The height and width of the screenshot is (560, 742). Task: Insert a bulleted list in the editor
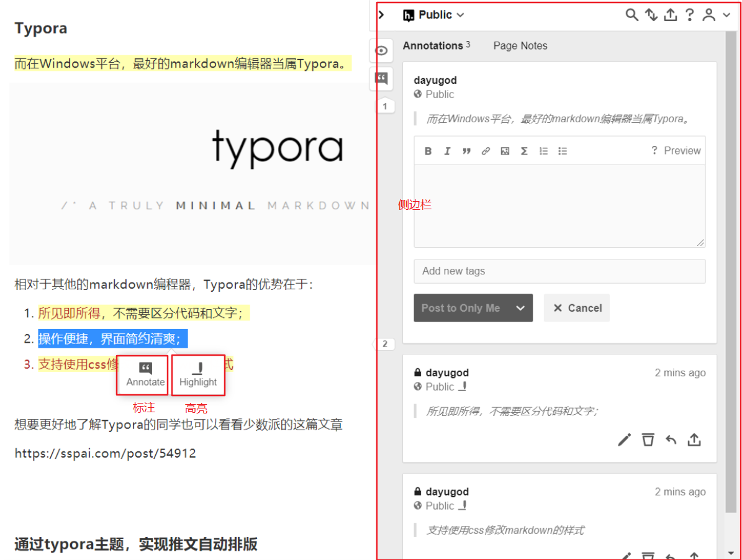tap(562, 151)
